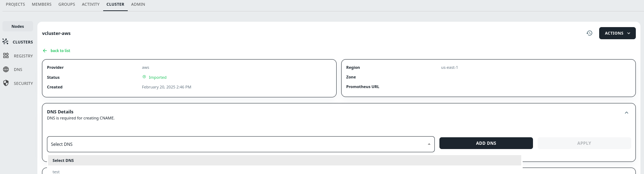Viewport: 644px width, 174px height.
Task: Open DNS in the sidebar
Action: tap(18, 70)
